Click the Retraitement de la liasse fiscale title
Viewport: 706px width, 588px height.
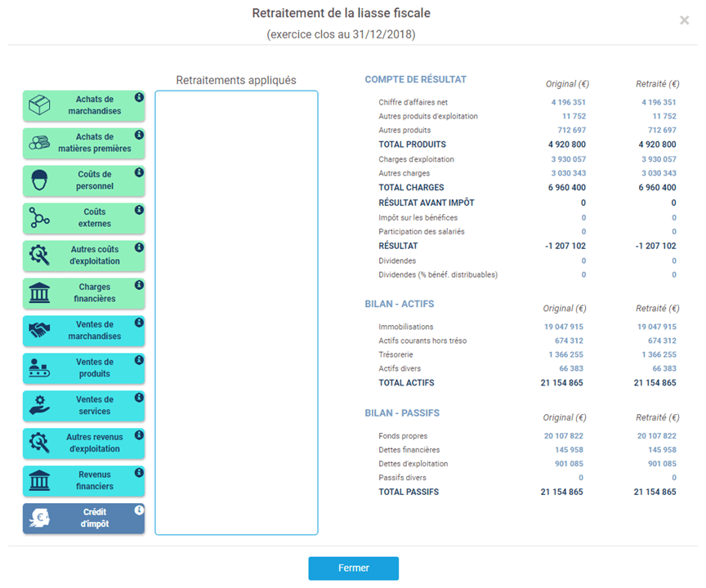341,13
